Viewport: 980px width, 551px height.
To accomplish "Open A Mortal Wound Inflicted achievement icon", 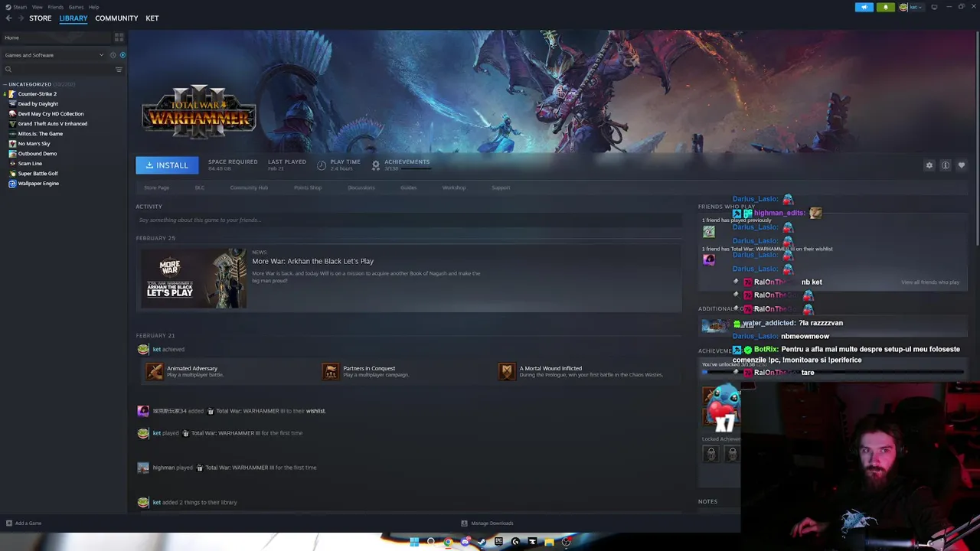I will (x=507, y=371).
